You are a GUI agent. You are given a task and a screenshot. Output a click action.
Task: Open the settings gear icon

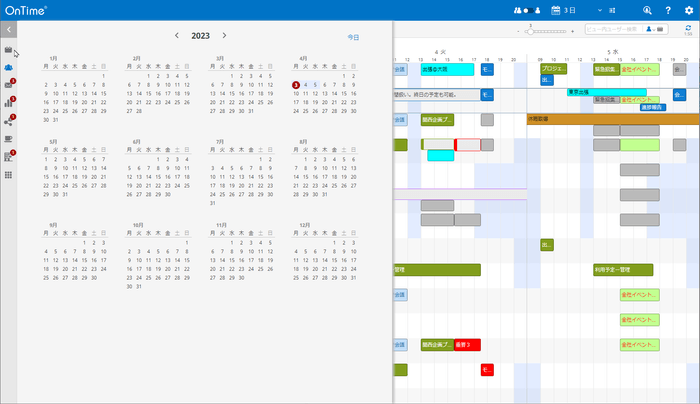click(x=687, y=10)
